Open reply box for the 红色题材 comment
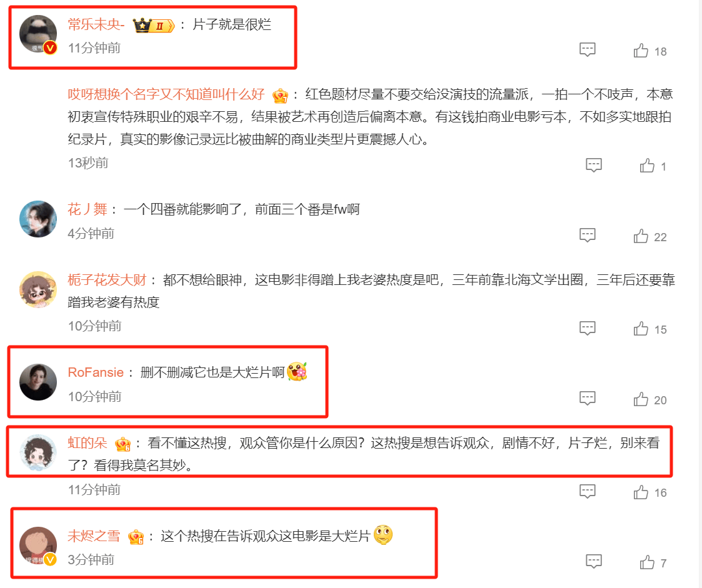This screenshot has width=702, height=588. pos(594,165)
